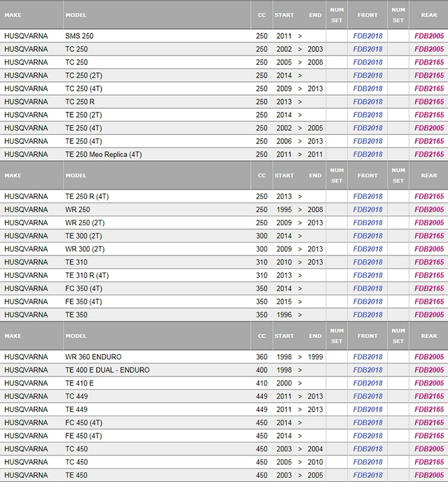Open front FDB2018 link for TC 449
448x482 pixels.
pos(368,396)
